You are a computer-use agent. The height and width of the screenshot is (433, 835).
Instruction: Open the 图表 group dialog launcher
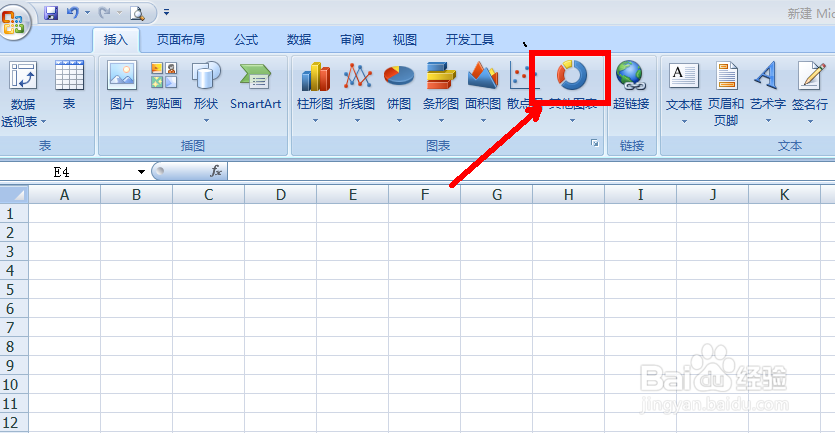594,143
